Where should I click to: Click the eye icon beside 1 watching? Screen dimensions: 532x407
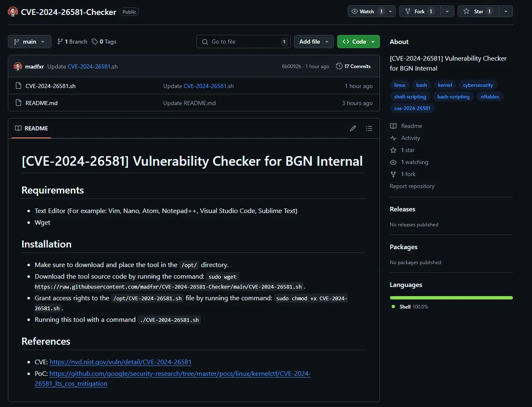coord(393,162)
